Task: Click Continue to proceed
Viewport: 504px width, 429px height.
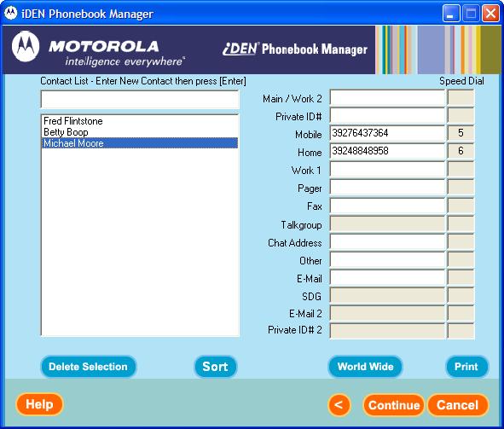Action: [x=394, y=405]
